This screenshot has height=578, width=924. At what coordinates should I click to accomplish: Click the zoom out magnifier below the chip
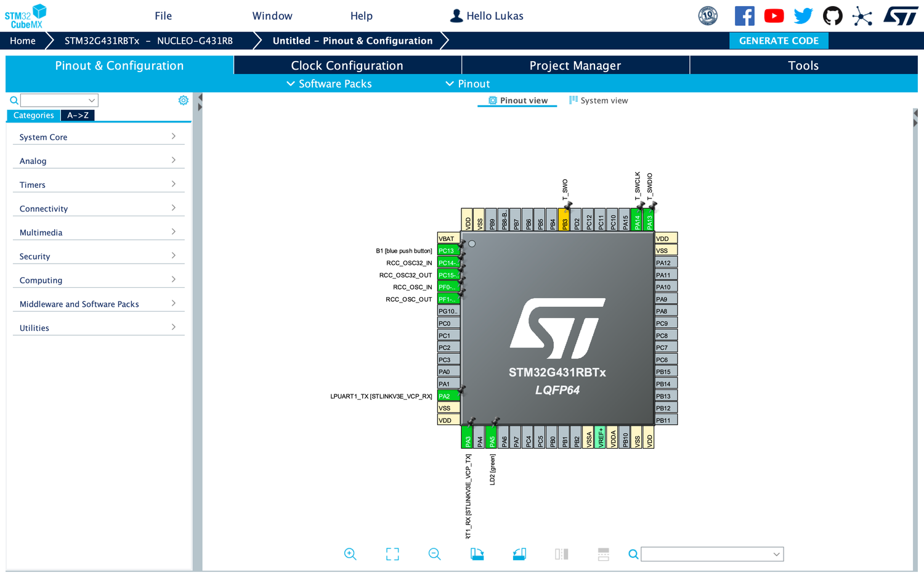pyautogui.click(x=435, y=554)
